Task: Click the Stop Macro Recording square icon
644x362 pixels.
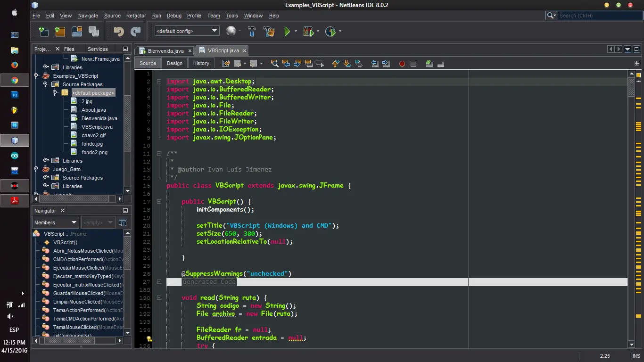Action: click(x=413, y=64)
